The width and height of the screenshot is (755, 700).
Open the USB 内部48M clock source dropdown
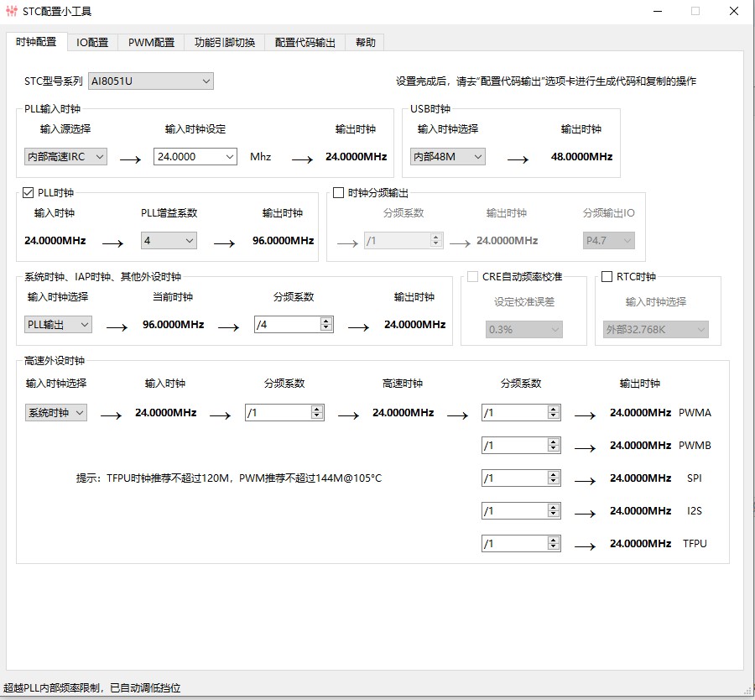click(x=448, y=157)
